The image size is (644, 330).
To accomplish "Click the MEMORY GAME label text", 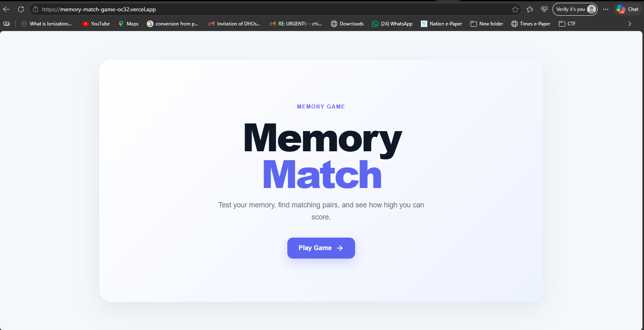I will click(x=321, y=107).
